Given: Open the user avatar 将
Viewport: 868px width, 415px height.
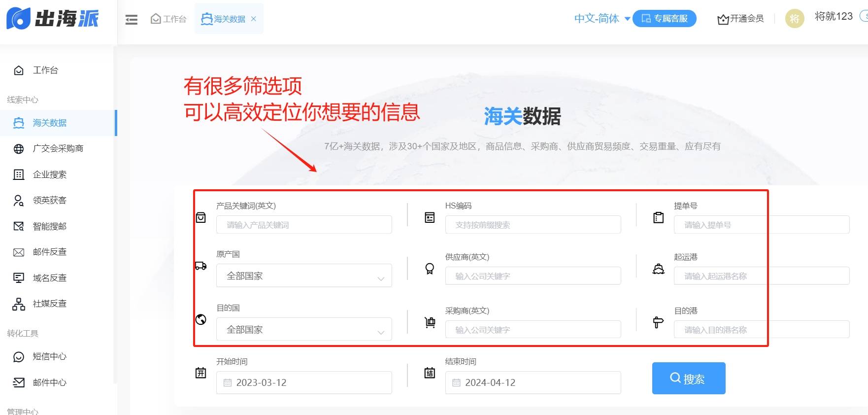Looking at the screenshot, I should tap(794, 19).
